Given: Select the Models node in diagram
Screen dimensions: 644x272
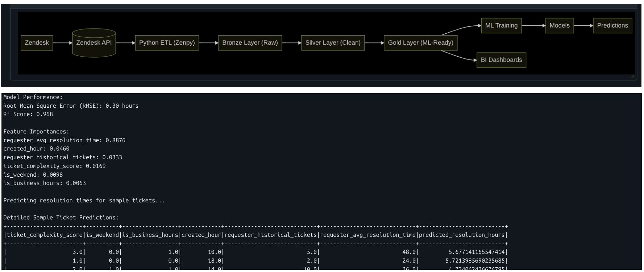Looking at the screenshot, I should pyautogui.click(x=559, y=26).
